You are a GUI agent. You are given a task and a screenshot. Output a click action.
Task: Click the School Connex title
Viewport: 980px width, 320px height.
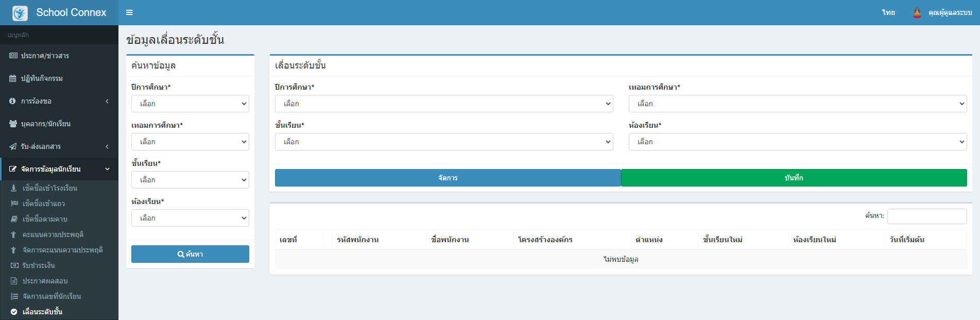(71, 12)
